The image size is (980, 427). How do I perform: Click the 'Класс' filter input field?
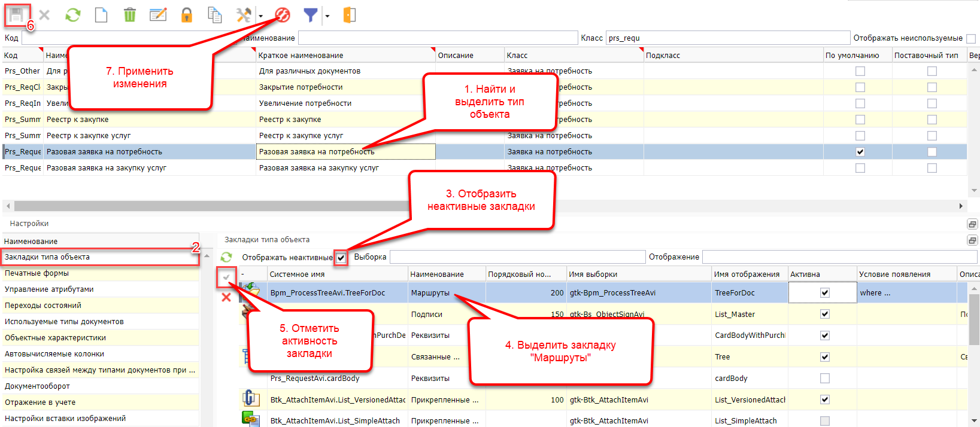(x=727, y=38)
